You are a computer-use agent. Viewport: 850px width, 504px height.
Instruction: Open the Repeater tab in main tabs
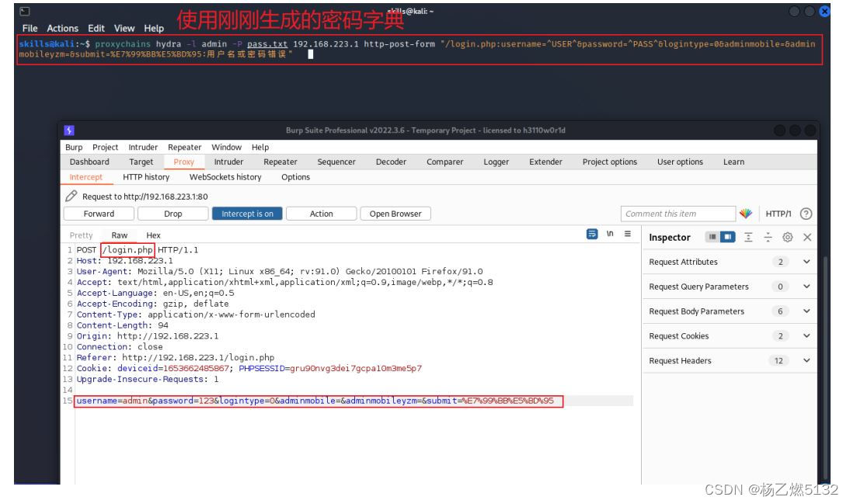pos(280,162)
